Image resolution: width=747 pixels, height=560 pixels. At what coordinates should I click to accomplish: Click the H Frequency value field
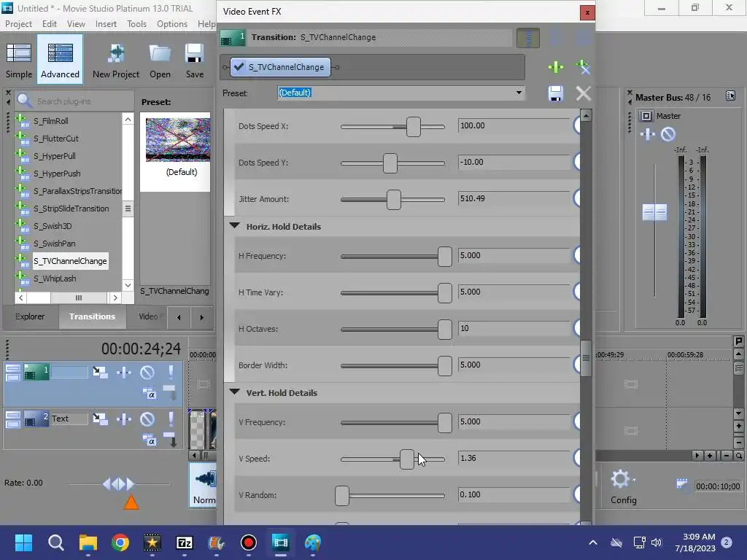click(514, 256)
